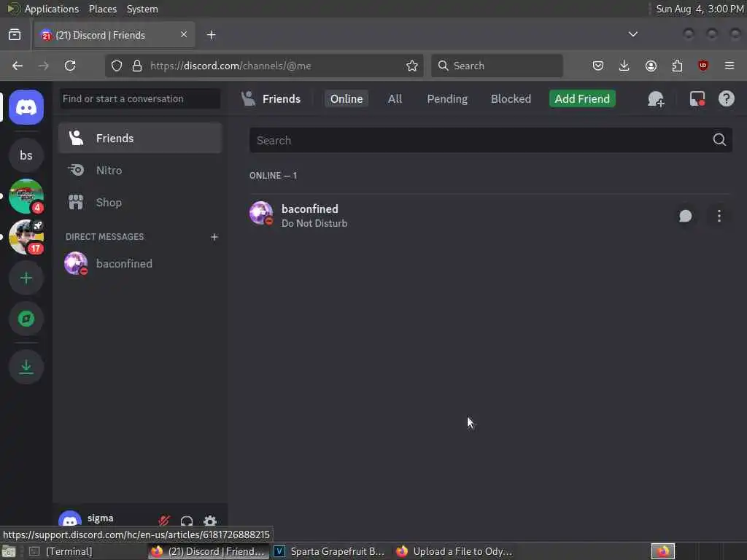Open User Settings gear icon
747x560 pixels.
pyautogui.click(x=210, y=521)
